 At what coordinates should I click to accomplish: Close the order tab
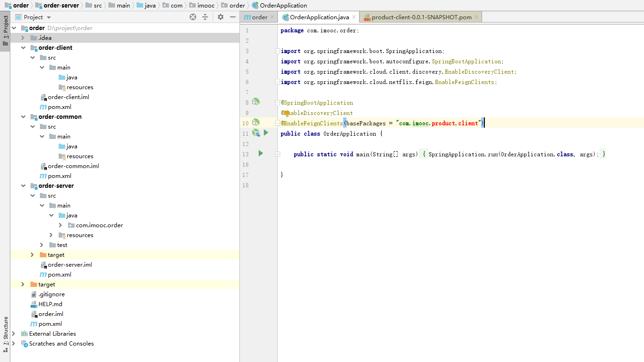tap(272, 17)
